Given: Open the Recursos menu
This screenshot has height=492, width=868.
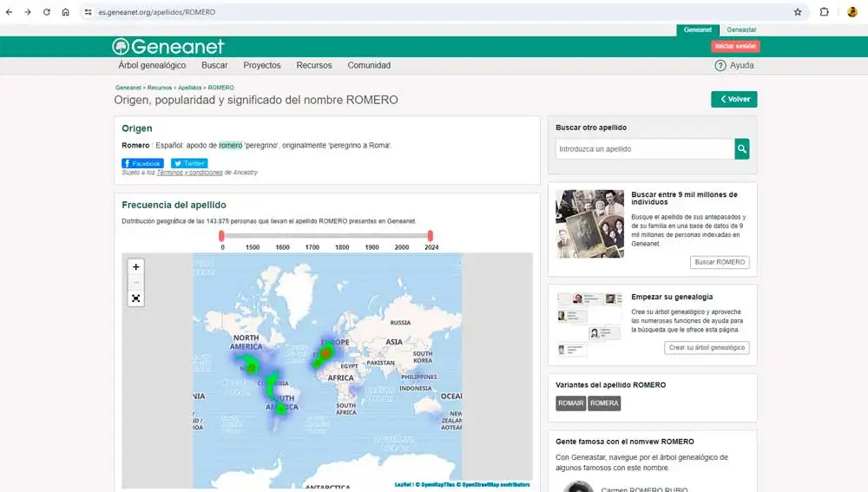Looking at the screenshot, I should (313, 66).
